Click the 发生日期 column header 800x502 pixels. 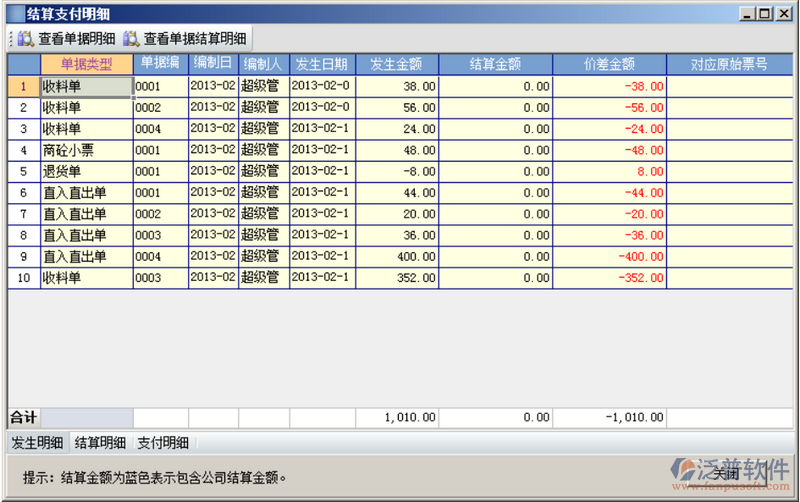point(322,64)
